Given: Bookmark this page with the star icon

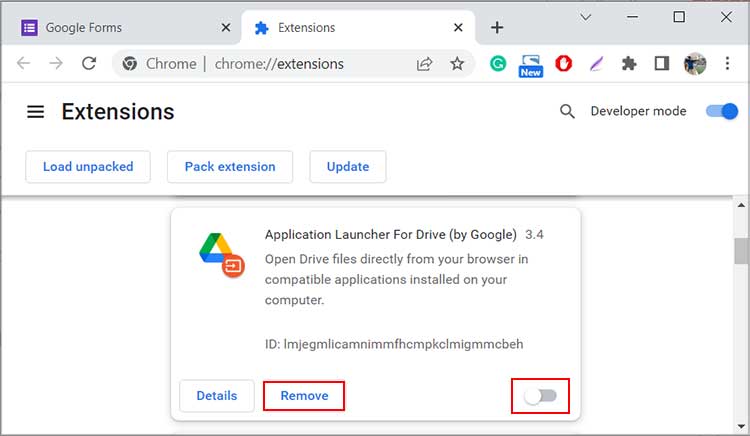Looking at the screenshot, I should 457,64.
